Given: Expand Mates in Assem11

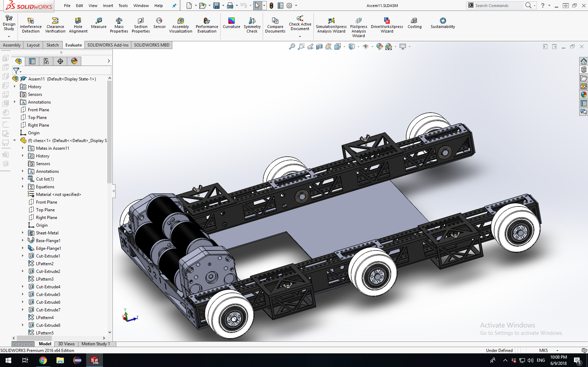Looking at the screenshot, I should click(x=23, y=148).
